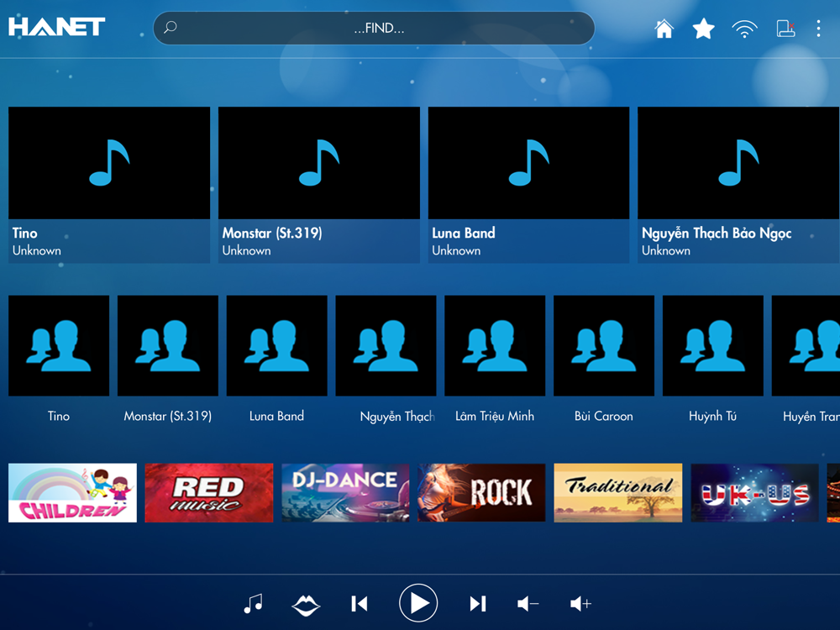This screenshot has width=840, height=630.
Task: Open the three-dot overflow menu
Action: click(x=818, y=29)
